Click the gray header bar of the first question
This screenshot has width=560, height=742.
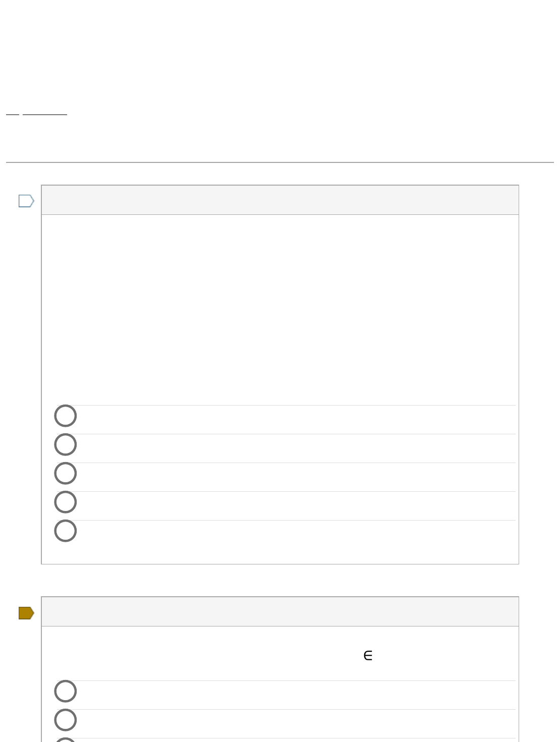point(280,200)
